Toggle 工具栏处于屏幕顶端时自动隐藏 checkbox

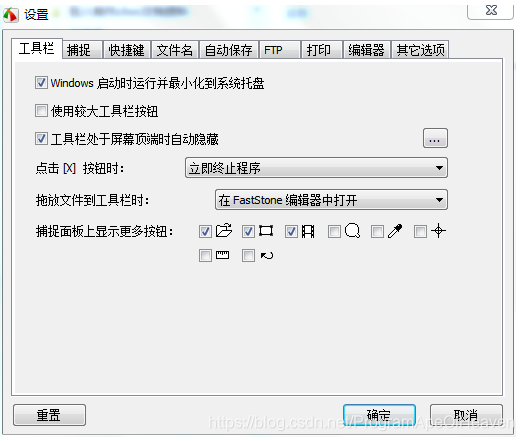tap(41, 138)
